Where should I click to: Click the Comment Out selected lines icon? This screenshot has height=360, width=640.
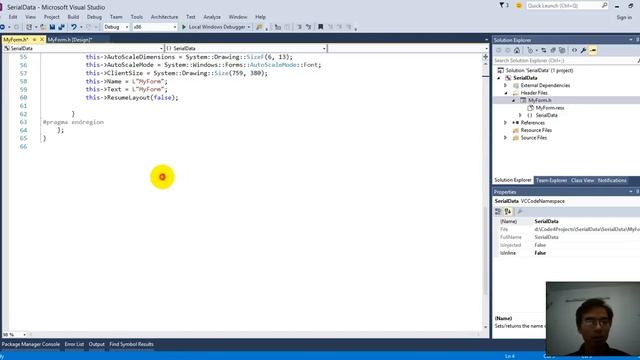[299, 27]
